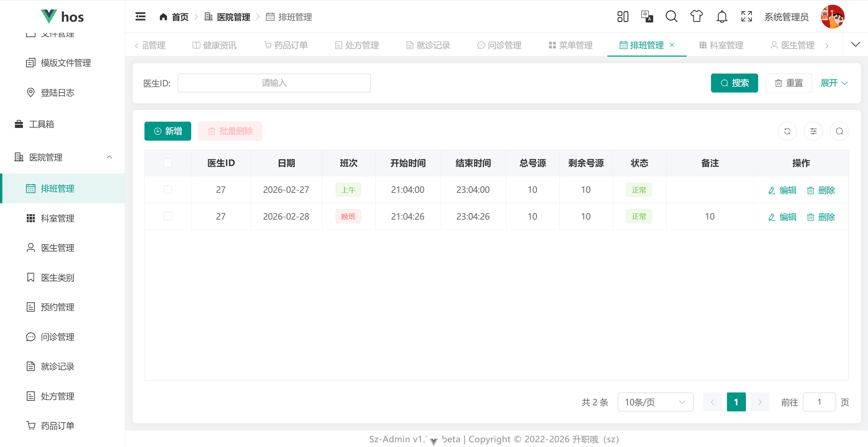Check the 2026-02-27 row checkbox
This screenshot has height=447, width=868.
click(x=168, y=189)
